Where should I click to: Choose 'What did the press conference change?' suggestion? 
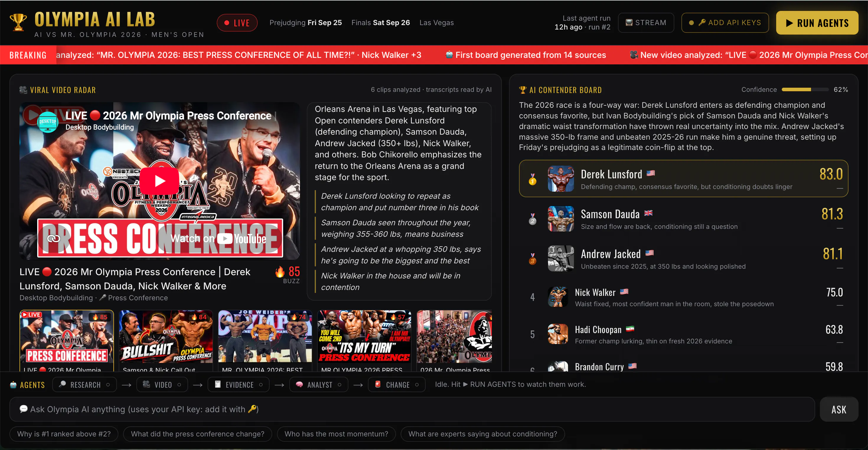(x=198, y=434)
